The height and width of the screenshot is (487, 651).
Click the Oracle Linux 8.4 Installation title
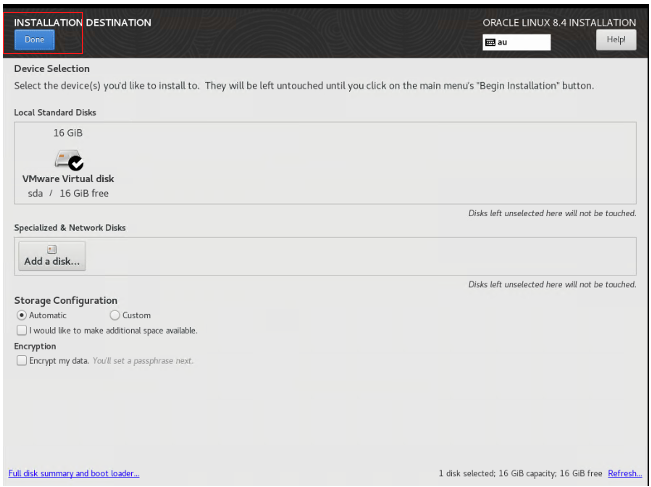pos(558,22)
